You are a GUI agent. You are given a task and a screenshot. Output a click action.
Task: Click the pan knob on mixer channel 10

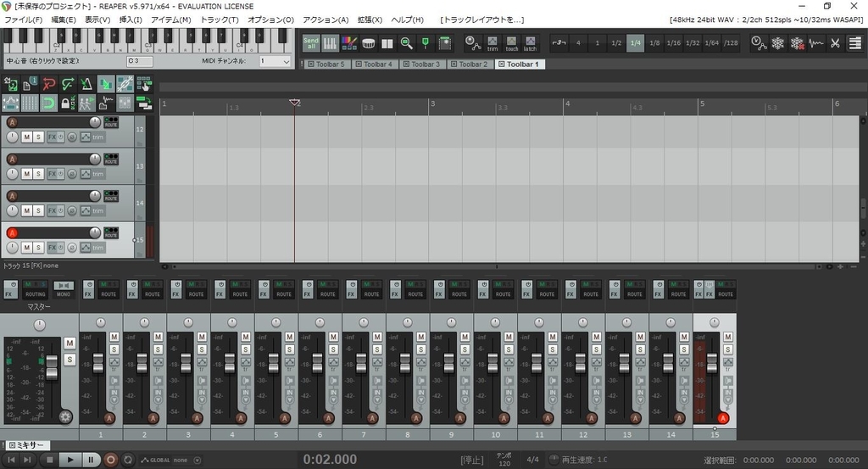click(x=495, y=322)
